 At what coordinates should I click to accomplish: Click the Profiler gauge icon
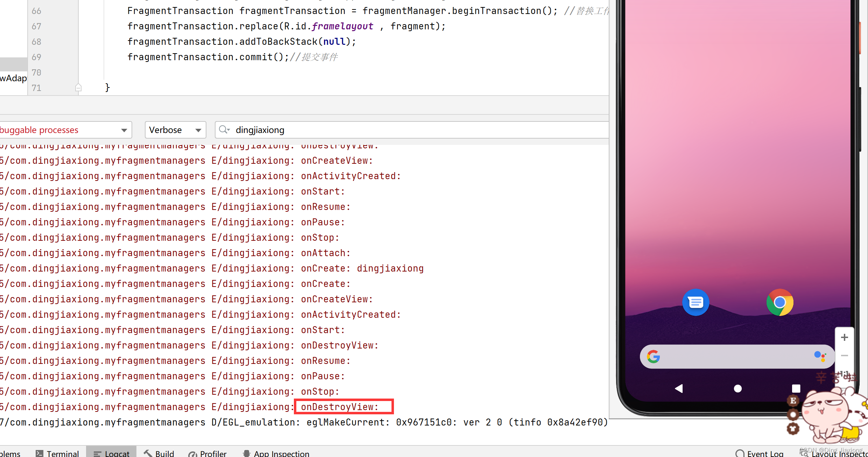192,454
